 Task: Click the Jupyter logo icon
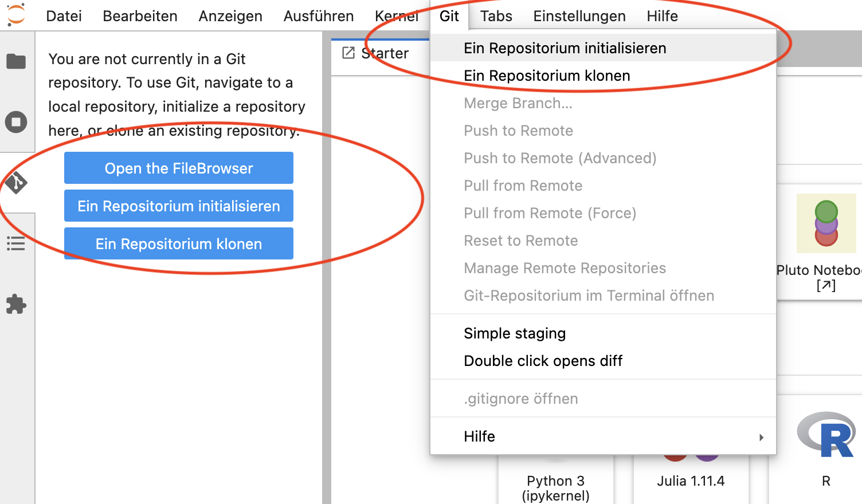coord(16,15)
